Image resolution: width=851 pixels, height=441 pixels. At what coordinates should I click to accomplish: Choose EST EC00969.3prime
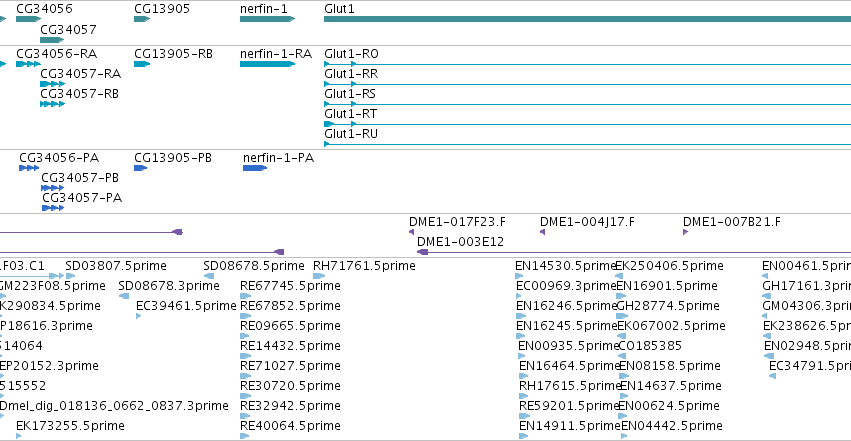[x=566, y=286]
